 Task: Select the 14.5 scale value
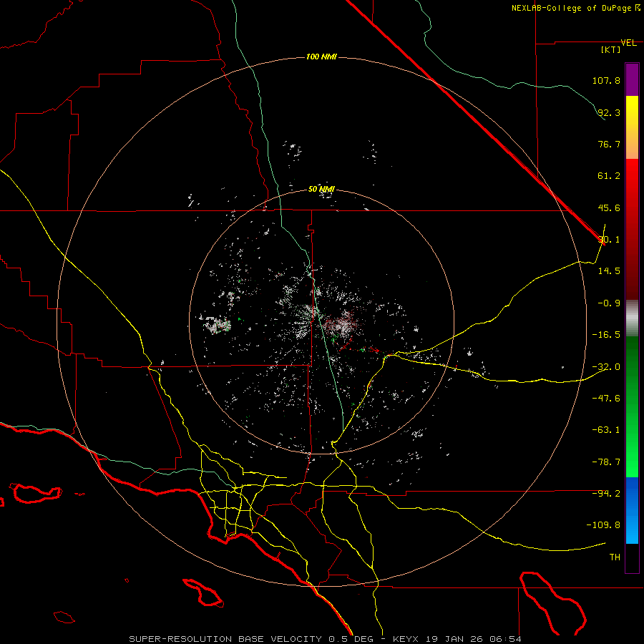pyautogui.click(x=609, y=271)
